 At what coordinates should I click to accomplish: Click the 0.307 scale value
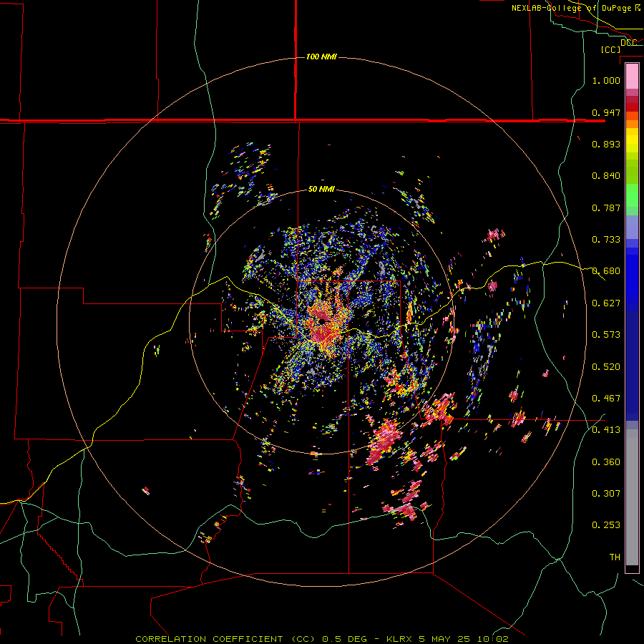tap(606, 493)
